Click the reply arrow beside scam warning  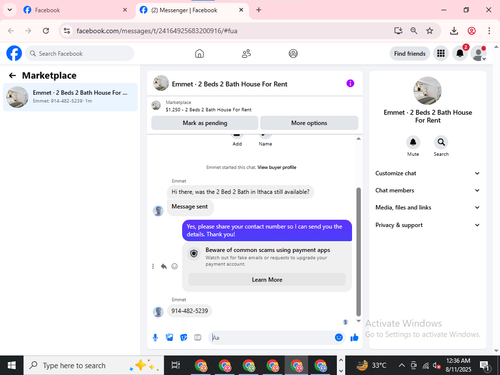(164, 266)
